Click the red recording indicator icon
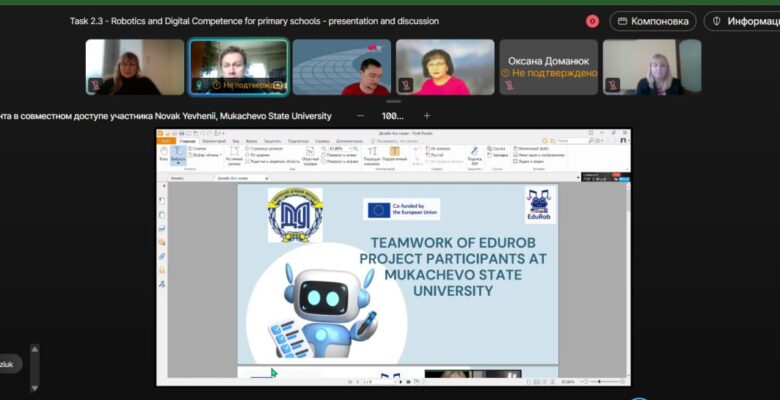The image size is (780, 400). point(592,21)
